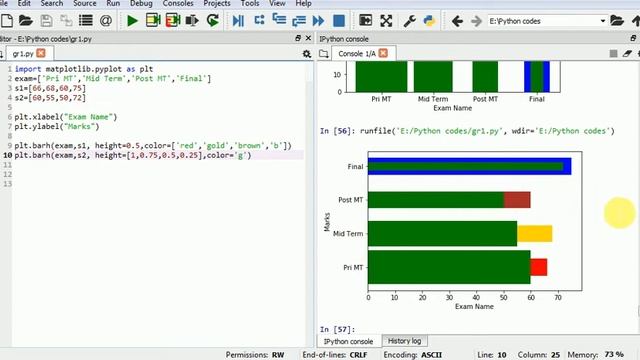Run selection or current line icon
The width and height of the screenshot is (640, 360).
192,20
